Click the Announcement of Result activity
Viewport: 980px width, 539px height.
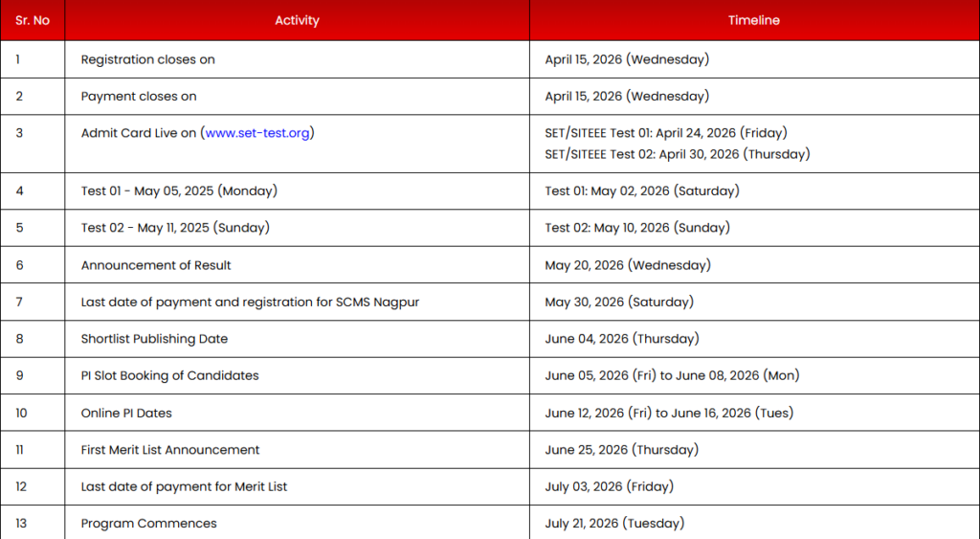pos(156,265)
